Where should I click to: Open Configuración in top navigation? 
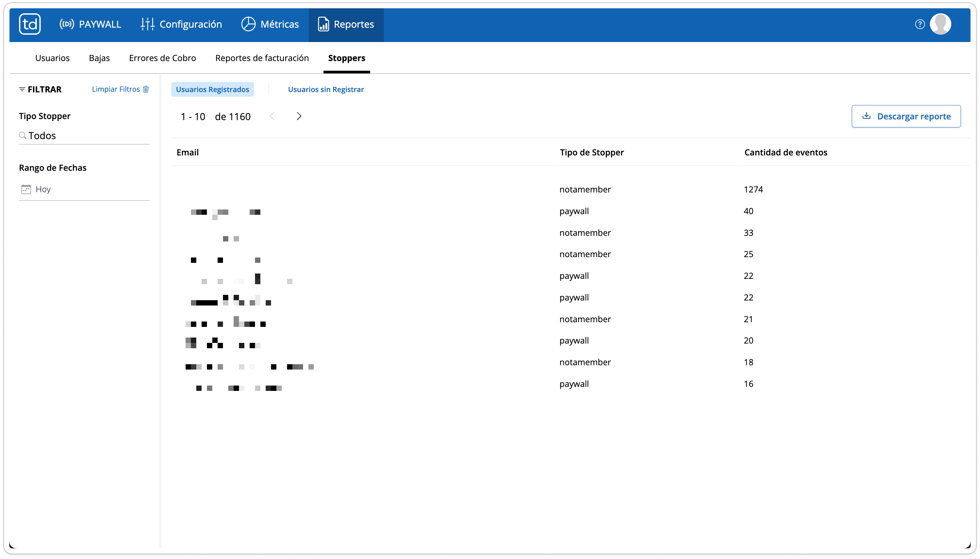click(x=181, y=24)
